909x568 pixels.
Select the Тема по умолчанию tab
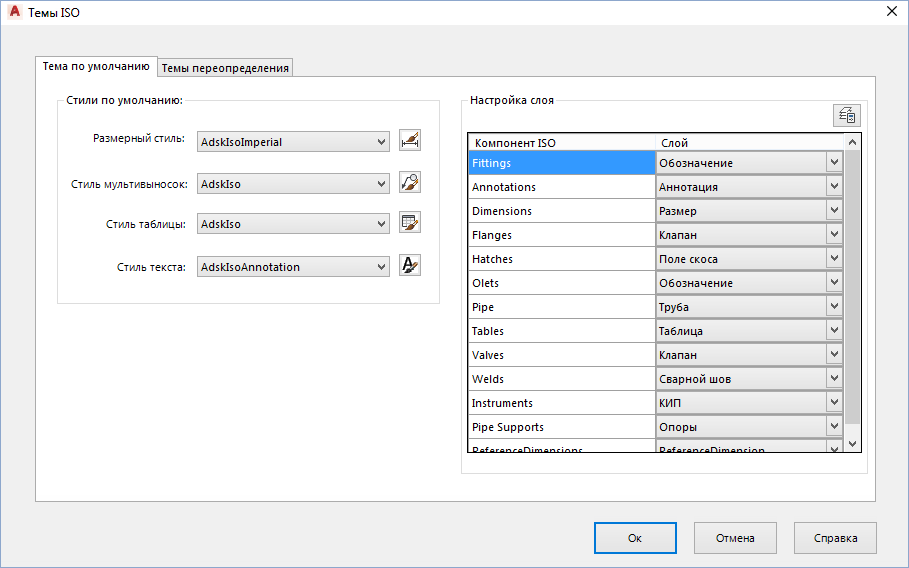(x=96, y=66)
